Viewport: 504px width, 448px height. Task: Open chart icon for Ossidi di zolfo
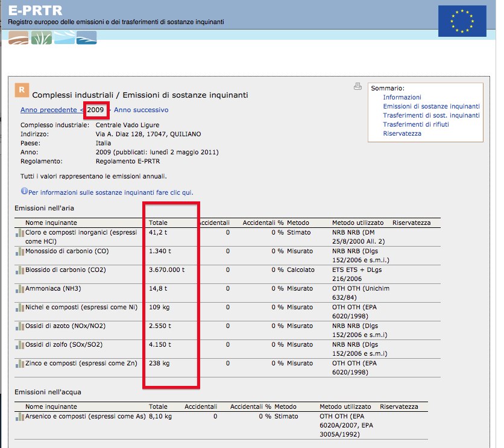click(x=20, y=345)
